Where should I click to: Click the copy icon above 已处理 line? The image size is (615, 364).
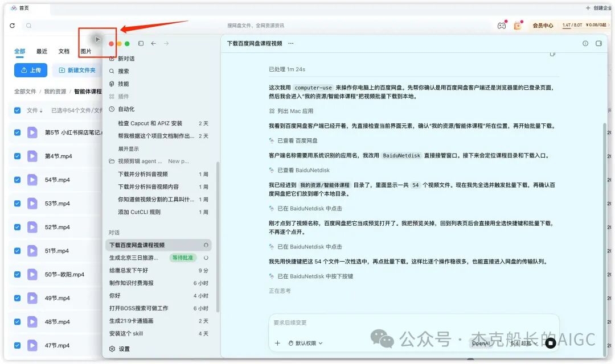[x=552, y=54]
